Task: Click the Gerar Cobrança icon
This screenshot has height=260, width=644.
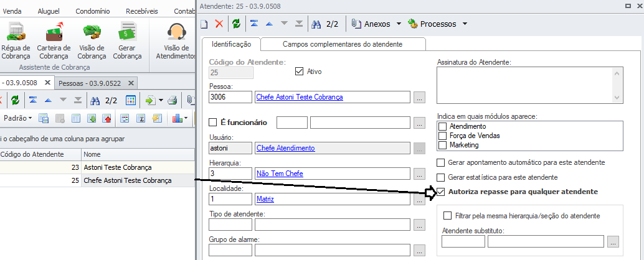Action: tap(128, 41)
